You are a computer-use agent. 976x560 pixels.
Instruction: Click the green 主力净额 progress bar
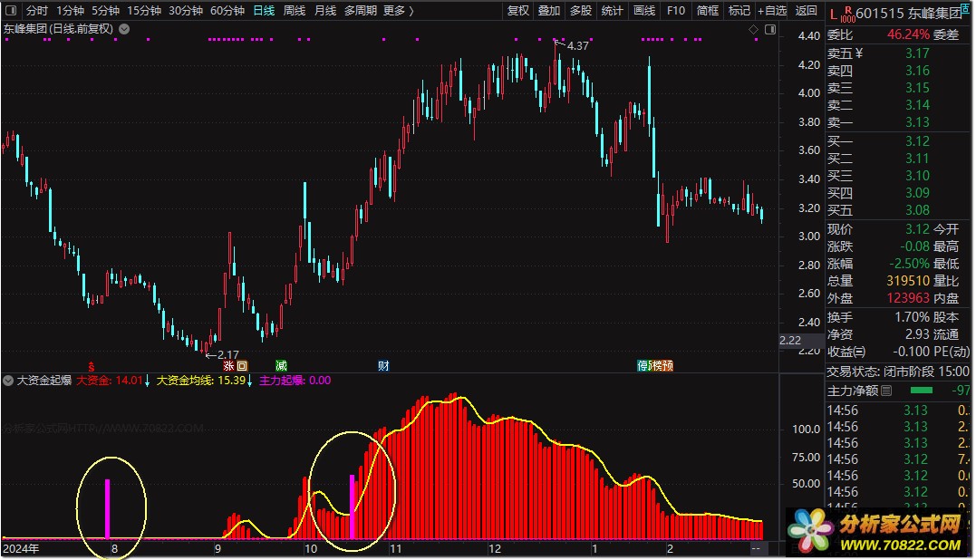tap(922, 391)
